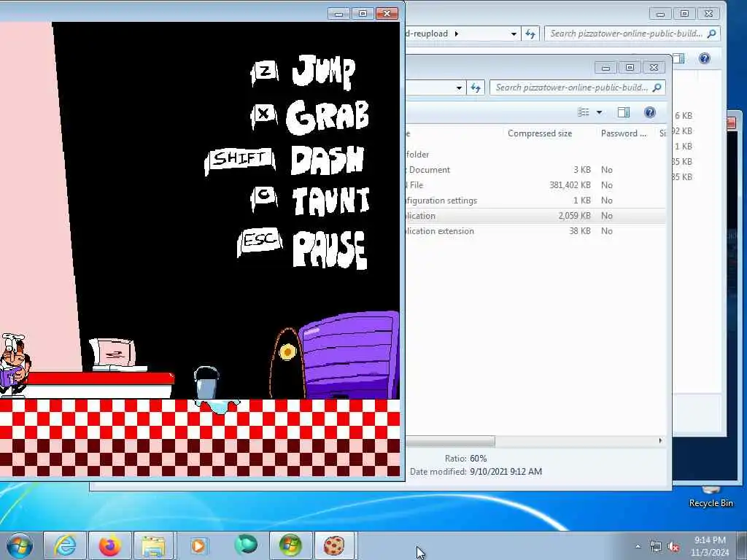Click the '6 KB' size entry in the back explorer window

[684, 116]
